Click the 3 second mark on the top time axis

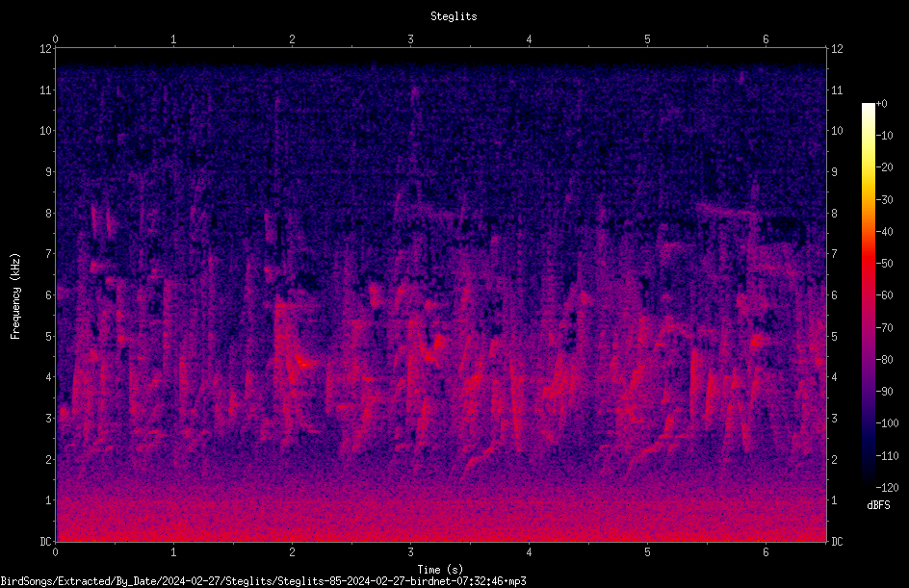tap(410, 39)
